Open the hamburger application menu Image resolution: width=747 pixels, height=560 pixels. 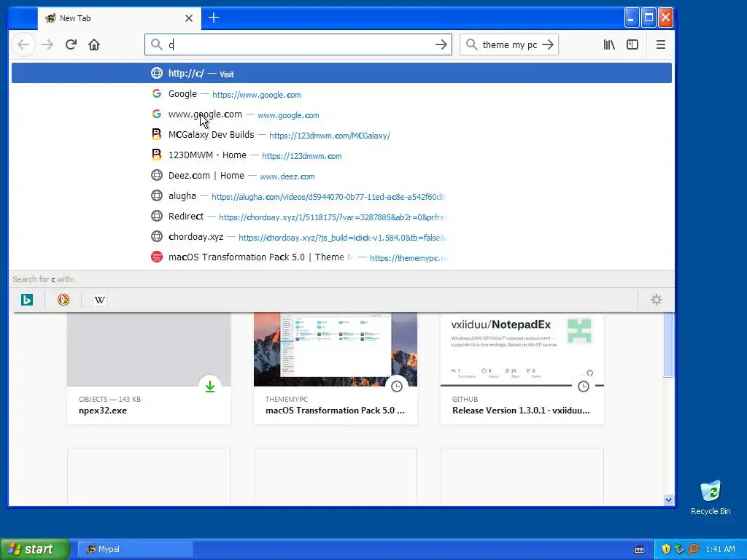pyautogui.click(x=660, y=44)
